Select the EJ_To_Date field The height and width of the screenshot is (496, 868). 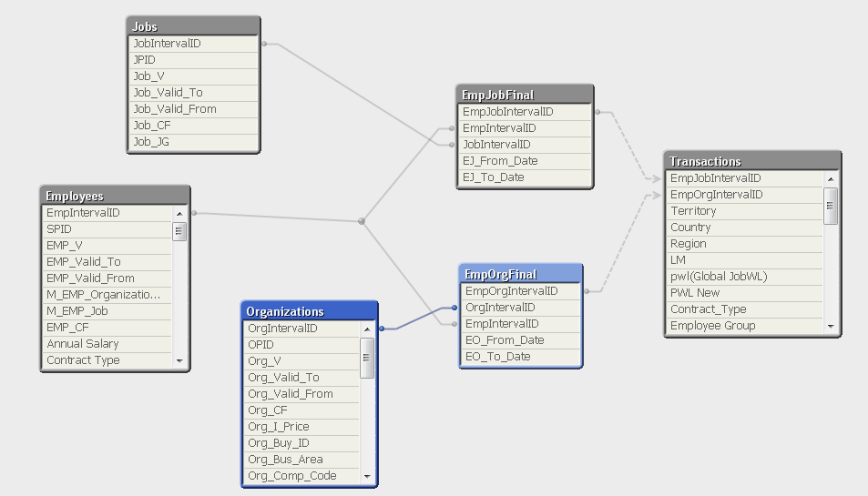pyautogui.click(x=525, y=177)
